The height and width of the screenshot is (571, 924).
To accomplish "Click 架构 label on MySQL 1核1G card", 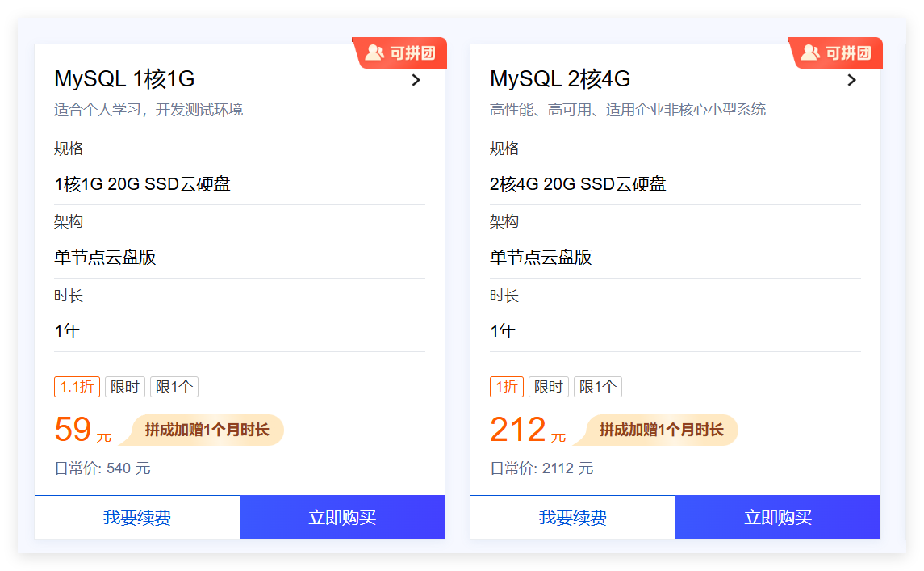I will [x=69, y=222].
